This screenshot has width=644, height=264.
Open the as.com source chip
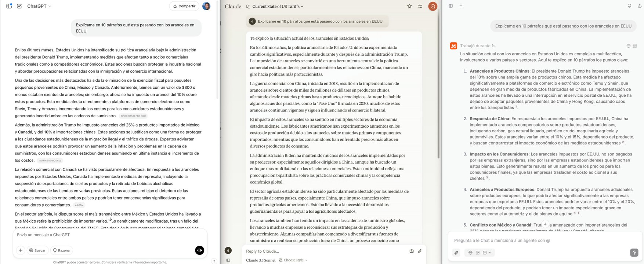[x=79, y=205]
